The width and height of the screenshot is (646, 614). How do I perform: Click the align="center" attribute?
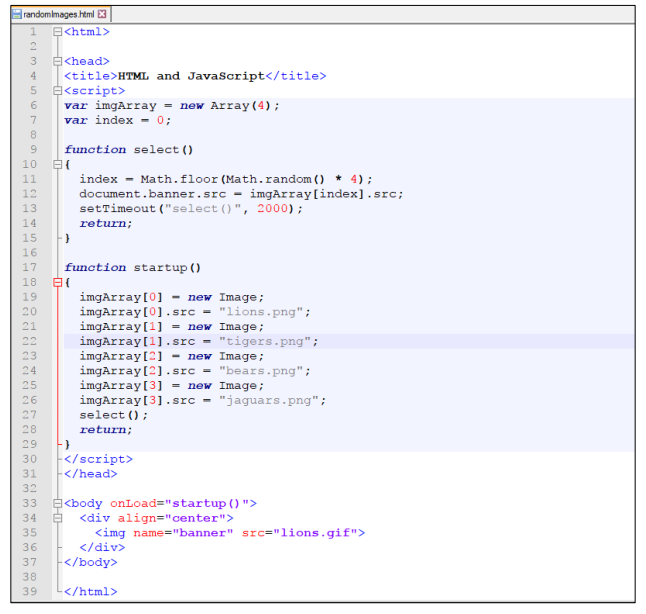tap(172, 518)
